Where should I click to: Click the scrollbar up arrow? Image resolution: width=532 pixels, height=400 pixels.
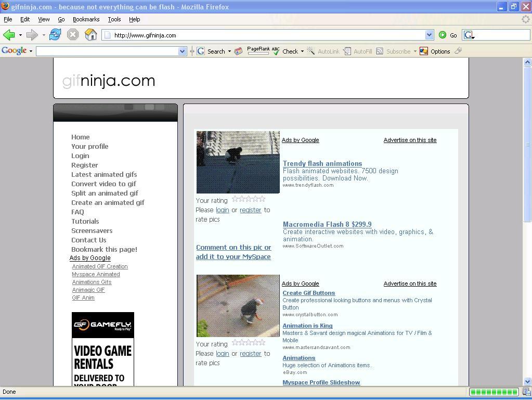(527, 62)
